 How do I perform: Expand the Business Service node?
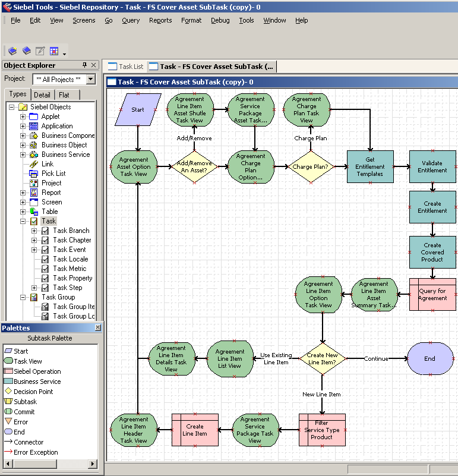coord(23,155)
